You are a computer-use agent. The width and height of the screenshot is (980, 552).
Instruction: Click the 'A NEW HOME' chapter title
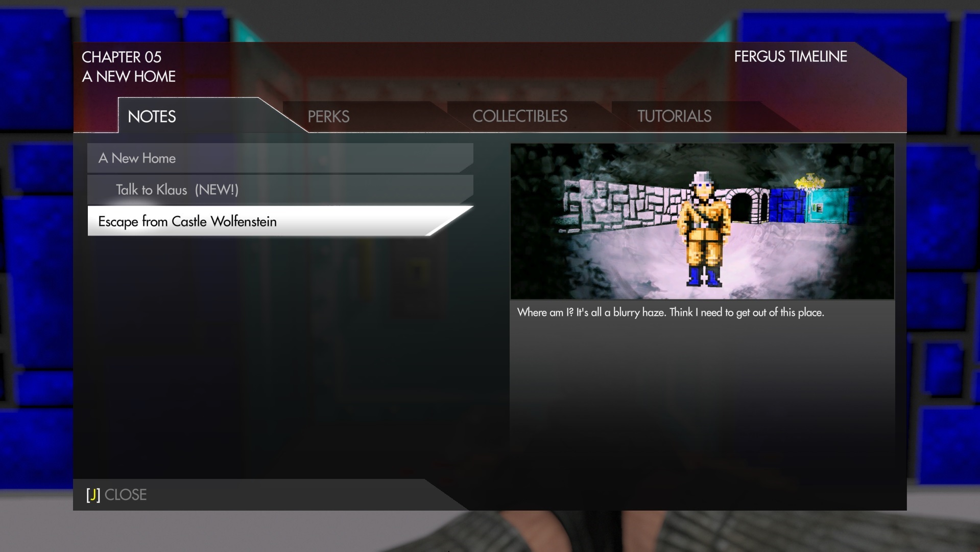tap(129, 77)
